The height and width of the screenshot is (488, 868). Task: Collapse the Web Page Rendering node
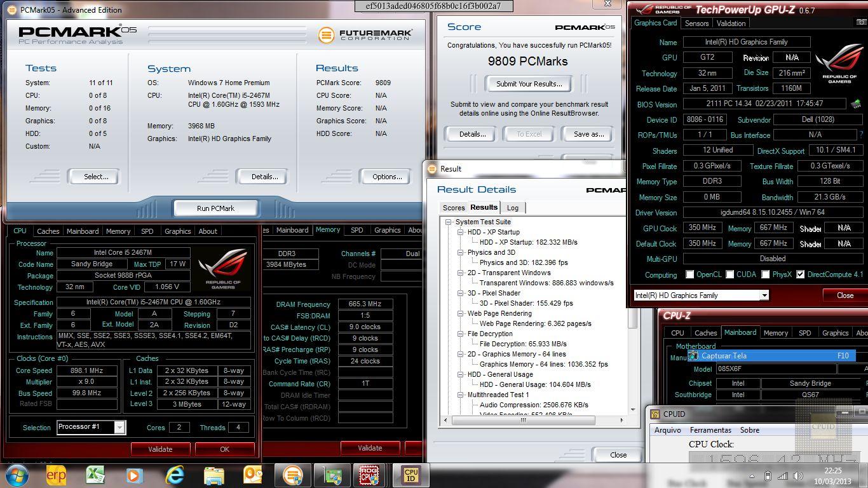click(x=461, y=313)
